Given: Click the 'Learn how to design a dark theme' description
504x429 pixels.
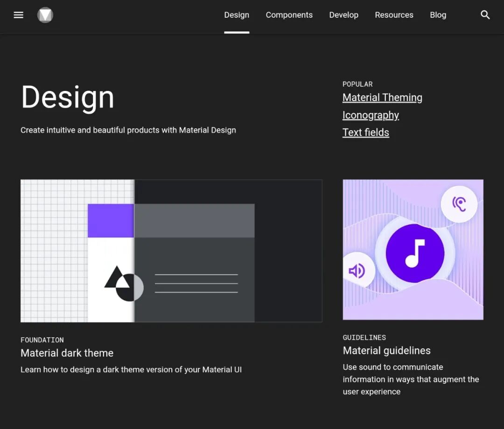Looking at the screenshot, I should [x=131, y=370].
